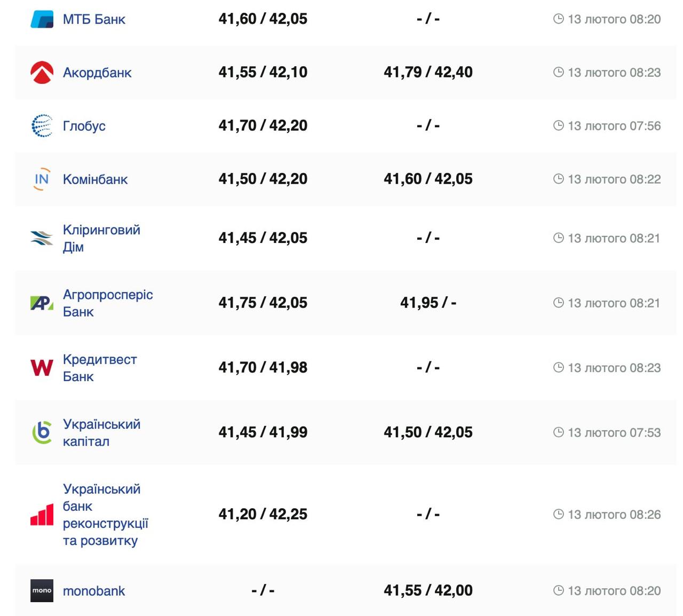This screenshot has width=683, height=616.
Task: Open the Агропросперіс Банк link
Action: coord(108,303)
